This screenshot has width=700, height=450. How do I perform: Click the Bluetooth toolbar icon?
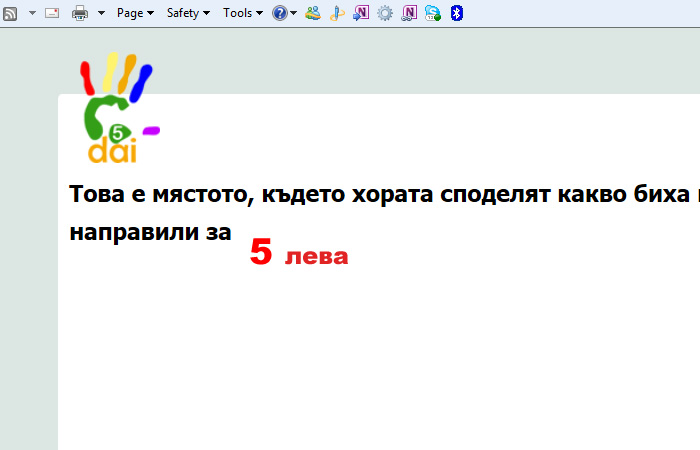(456, 13)
